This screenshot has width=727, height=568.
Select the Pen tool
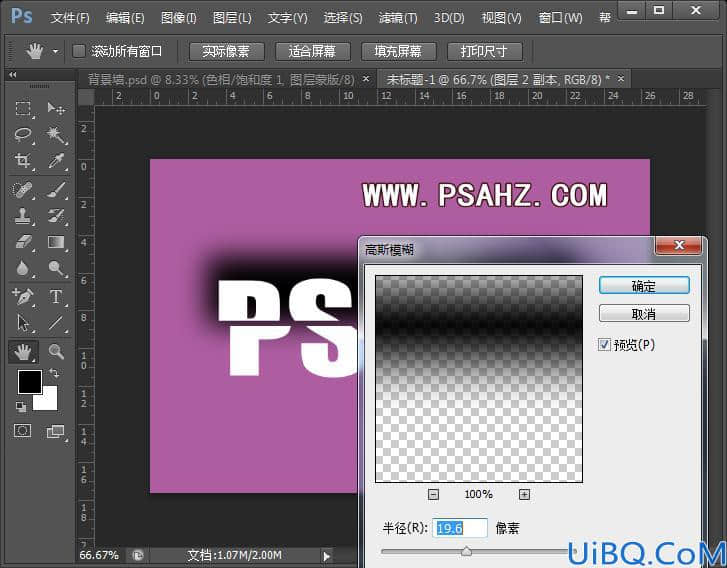pos(23,296)
